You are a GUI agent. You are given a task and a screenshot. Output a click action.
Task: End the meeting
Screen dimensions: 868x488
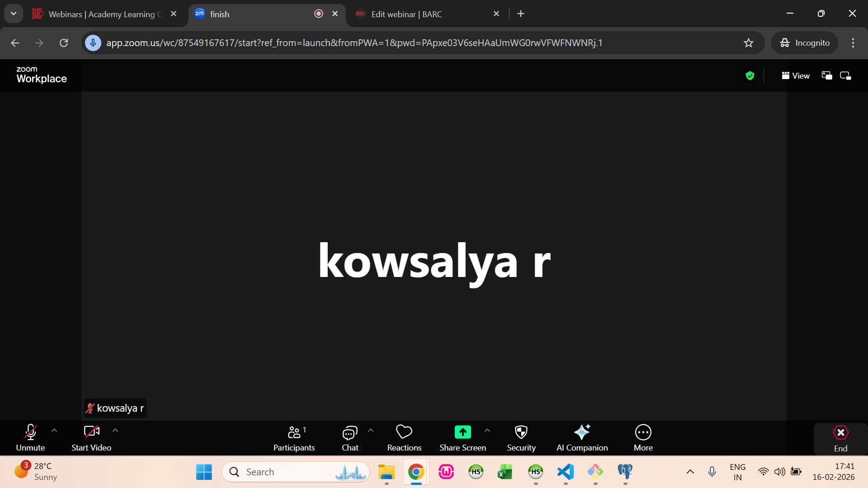click(x=840, y=439)
